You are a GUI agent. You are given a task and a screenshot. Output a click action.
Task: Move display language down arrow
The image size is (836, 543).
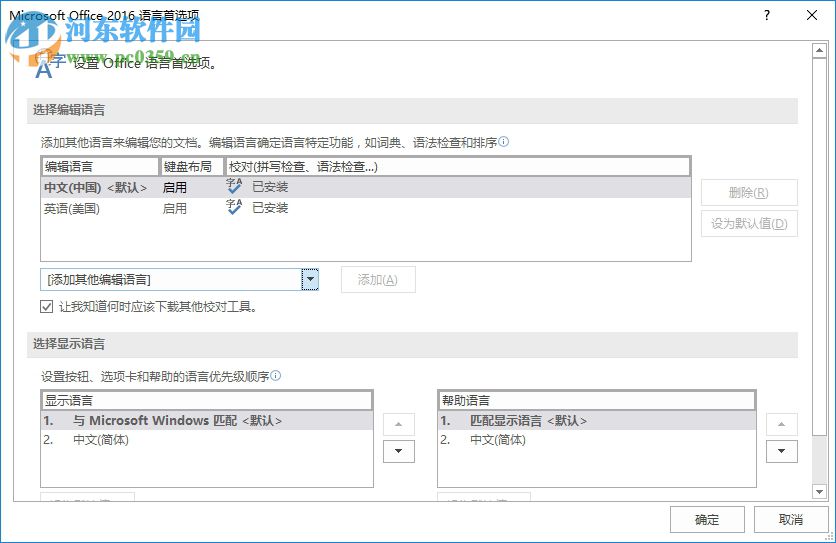[398, 451]
